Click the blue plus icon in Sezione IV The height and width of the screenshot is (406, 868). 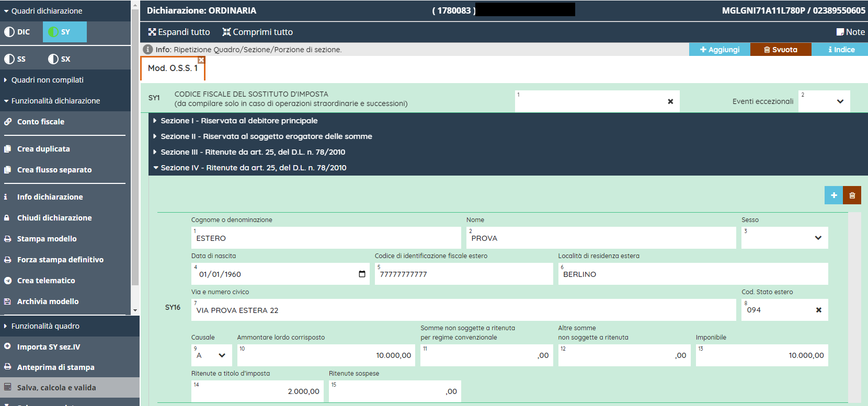[x=833, y=195]
